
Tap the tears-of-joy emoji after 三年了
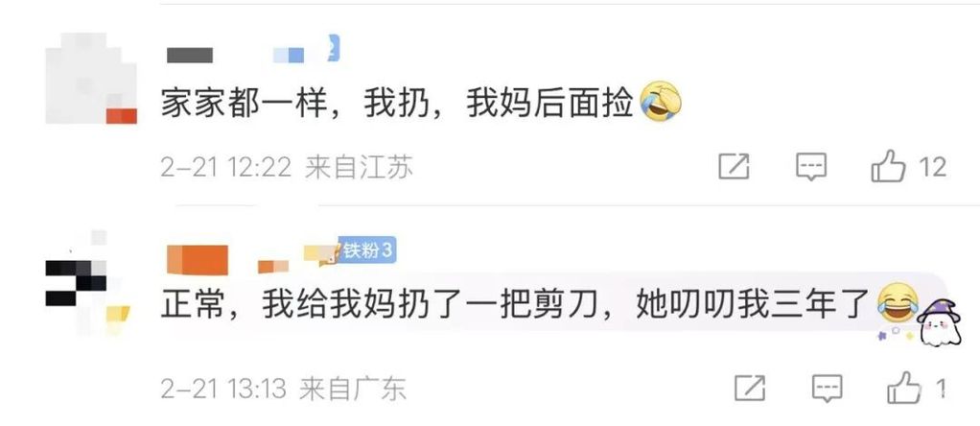point(898,306)
